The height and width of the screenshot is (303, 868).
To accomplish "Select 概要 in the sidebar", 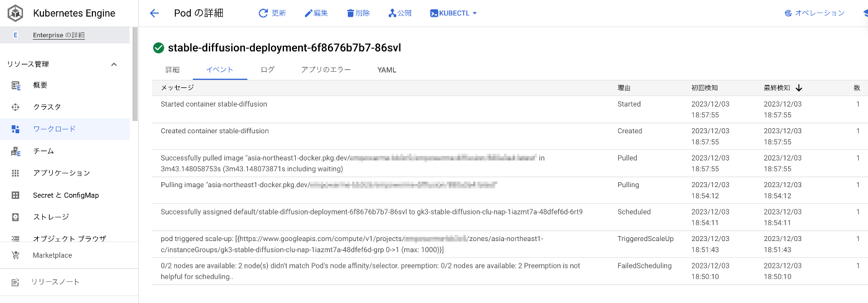I will (40, 86).
